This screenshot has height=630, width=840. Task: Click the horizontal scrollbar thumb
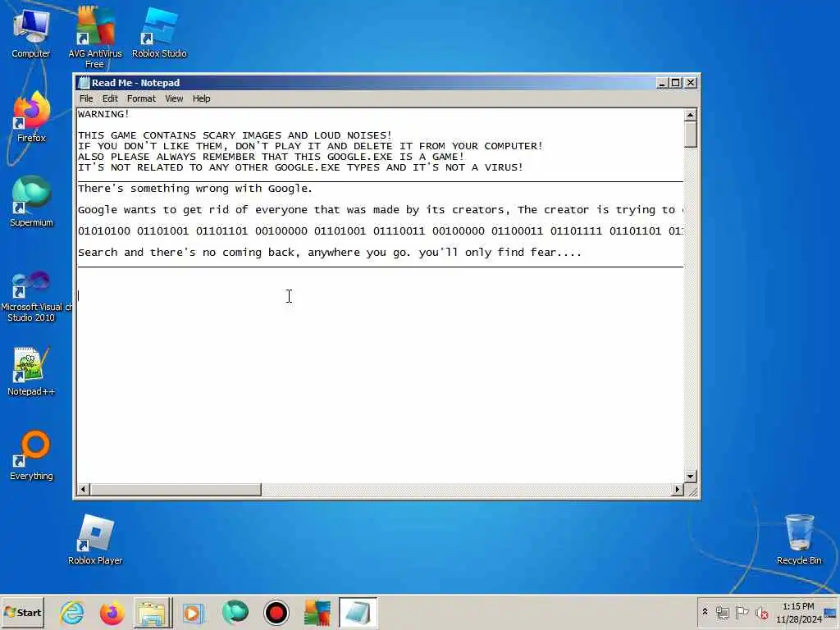[x=176, y=489]
